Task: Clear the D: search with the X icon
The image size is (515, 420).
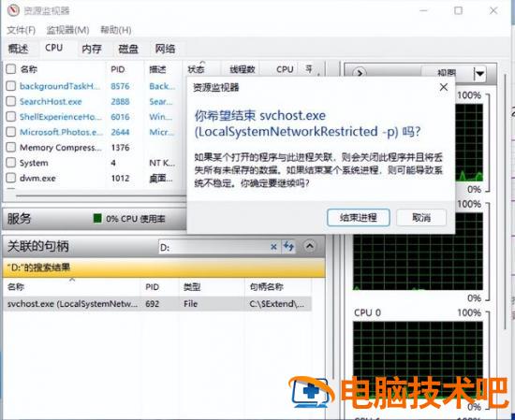Action: click(273, 246)
